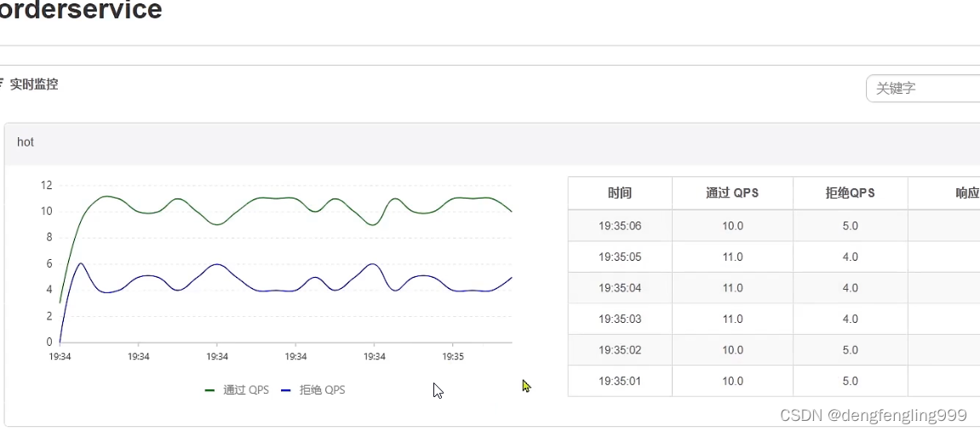Click the orderservice page title
Screen dimensions: 980x432
point(81,10)
